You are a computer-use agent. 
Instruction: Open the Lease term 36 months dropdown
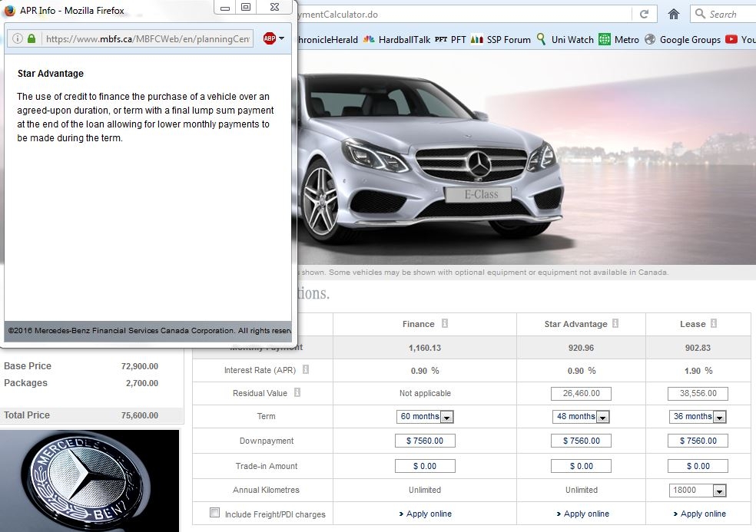[698, 416]
